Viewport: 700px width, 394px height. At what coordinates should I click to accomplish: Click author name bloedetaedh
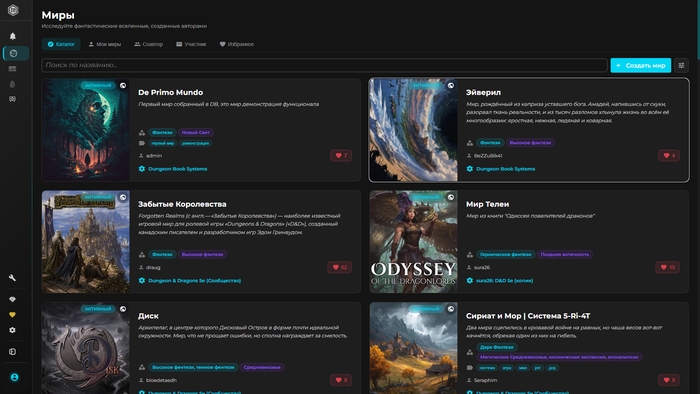click(x=161, y=380)
